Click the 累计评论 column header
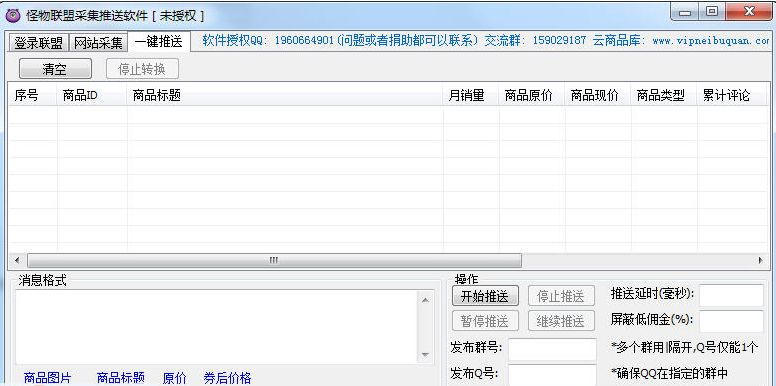The image size is (776, 386). coord(732,96)
